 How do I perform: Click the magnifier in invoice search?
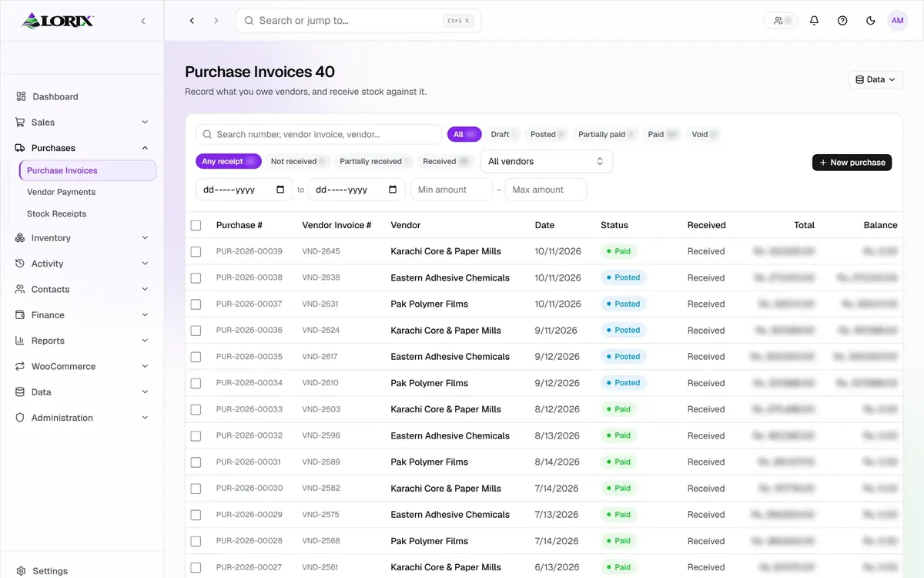pos(207,134)
